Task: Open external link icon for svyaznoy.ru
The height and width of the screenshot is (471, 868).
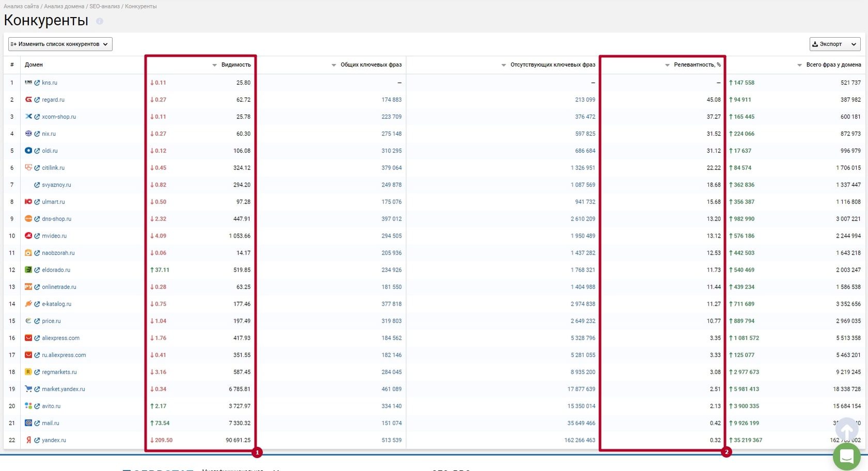Action: pos(37,185)
